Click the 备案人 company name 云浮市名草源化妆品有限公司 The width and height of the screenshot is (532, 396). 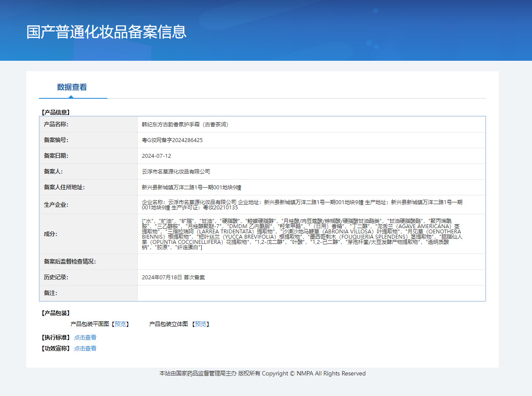tap(176, 172)
